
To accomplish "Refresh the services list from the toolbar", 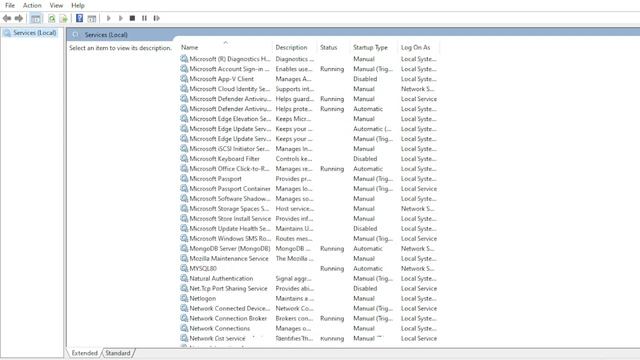I will click(x=52, y=18).
